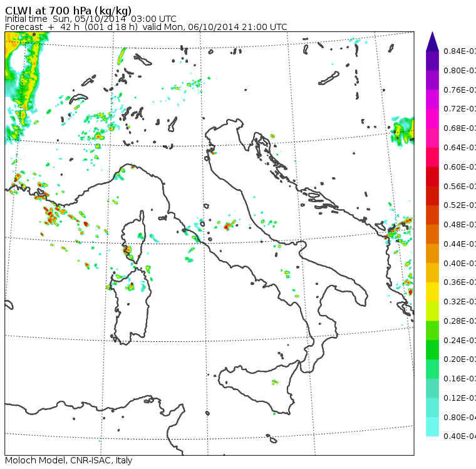Image resolution: width=476 pixels, height=469 pixels.
Task: Click the title "CLWI at 700 hPa (kg/kg)"
Action: point(68,10)
